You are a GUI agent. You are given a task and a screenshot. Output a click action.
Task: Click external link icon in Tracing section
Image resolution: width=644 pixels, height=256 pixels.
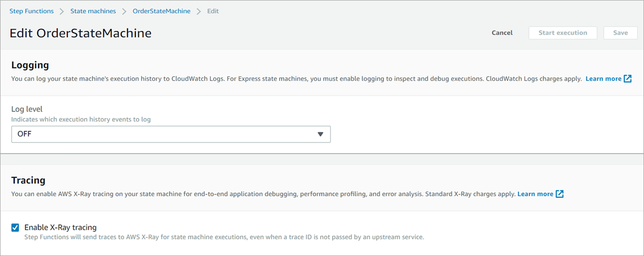pos(560,194)
